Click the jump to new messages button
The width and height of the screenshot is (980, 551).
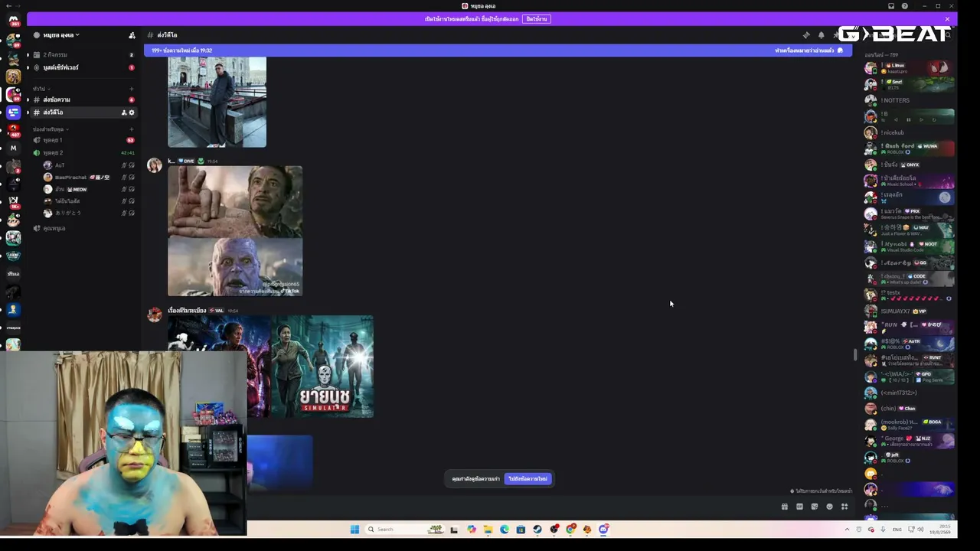[528, 479]
